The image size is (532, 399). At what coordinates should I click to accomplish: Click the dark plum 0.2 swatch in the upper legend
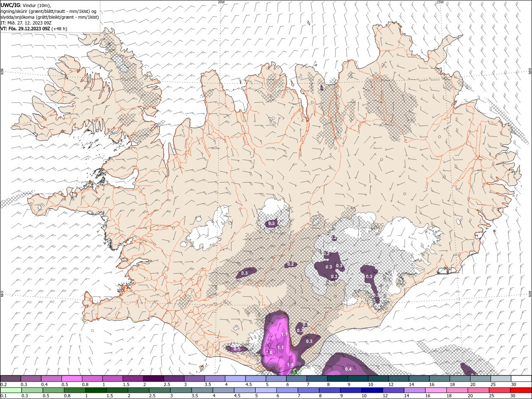coord(10,379)
